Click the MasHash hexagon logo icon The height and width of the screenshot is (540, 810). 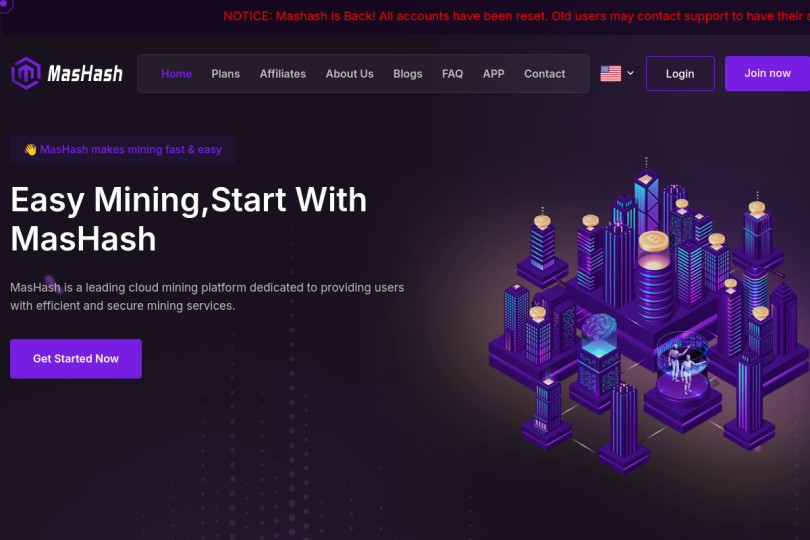[x=26, y=73]
